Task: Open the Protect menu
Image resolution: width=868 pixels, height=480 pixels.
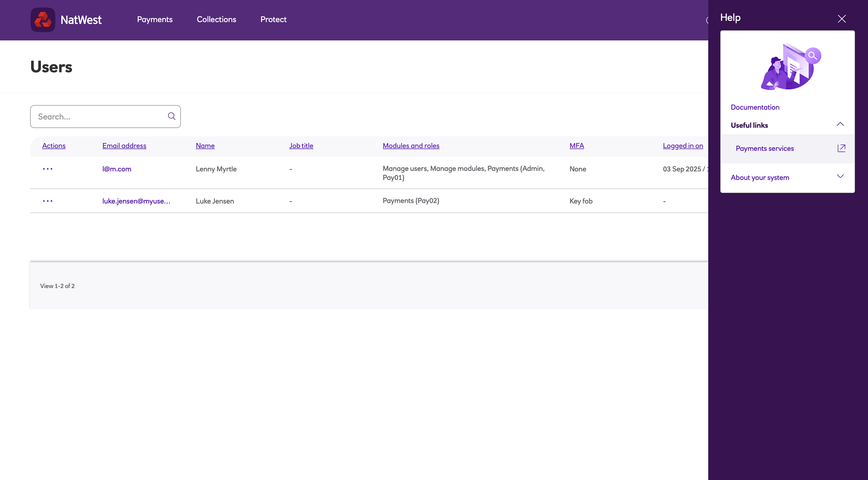Action: coord(273,20)
